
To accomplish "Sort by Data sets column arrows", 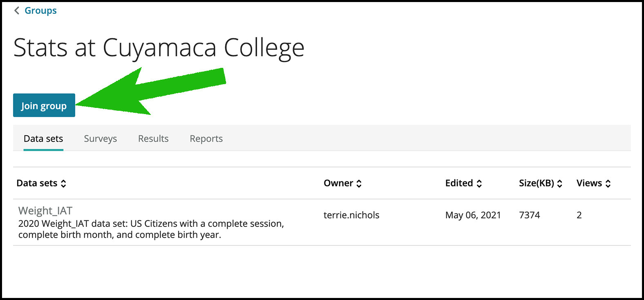I will tap(63, 184).
